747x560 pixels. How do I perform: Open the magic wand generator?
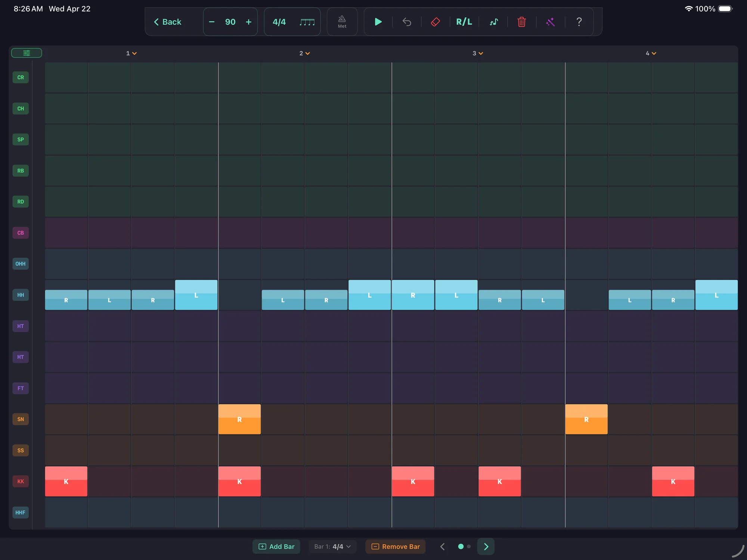[550, 22]
